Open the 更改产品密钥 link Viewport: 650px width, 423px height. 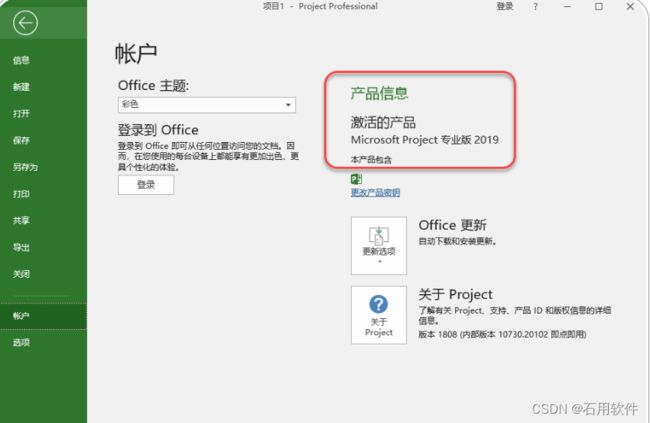coord(375,192)
